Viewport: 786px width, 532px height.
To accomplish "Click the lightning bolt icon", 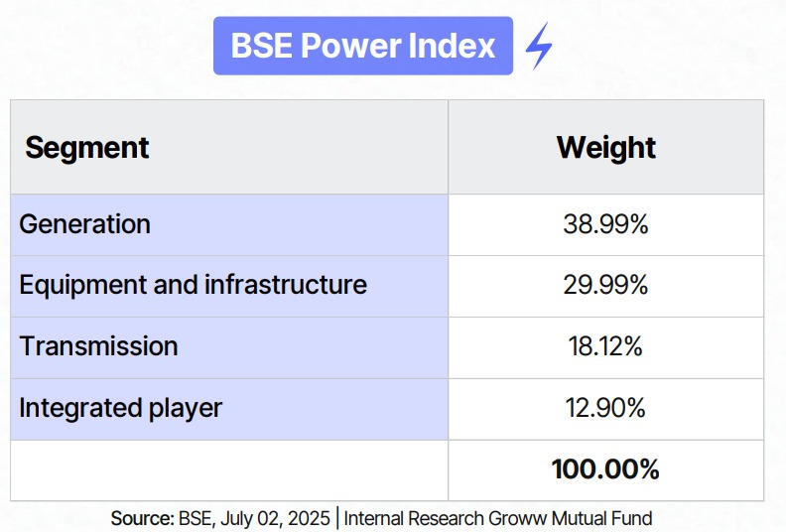I will 539,46.
